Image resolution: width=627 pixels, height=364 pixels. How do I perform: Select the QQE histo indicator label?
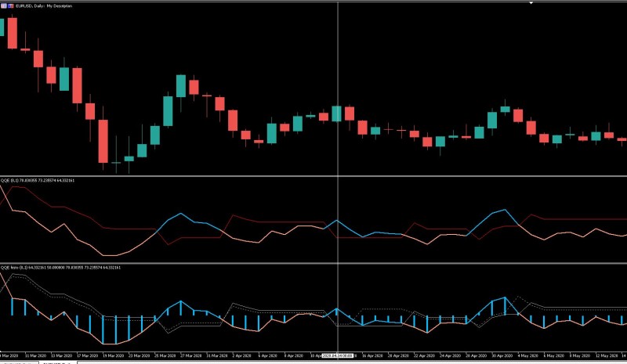60,267
